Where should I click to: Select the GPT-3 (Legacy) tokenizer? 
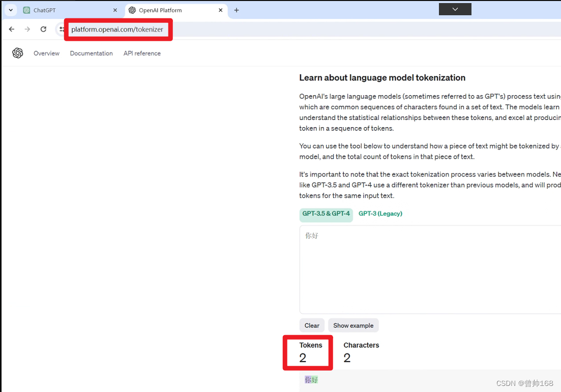tap(380, 214)
